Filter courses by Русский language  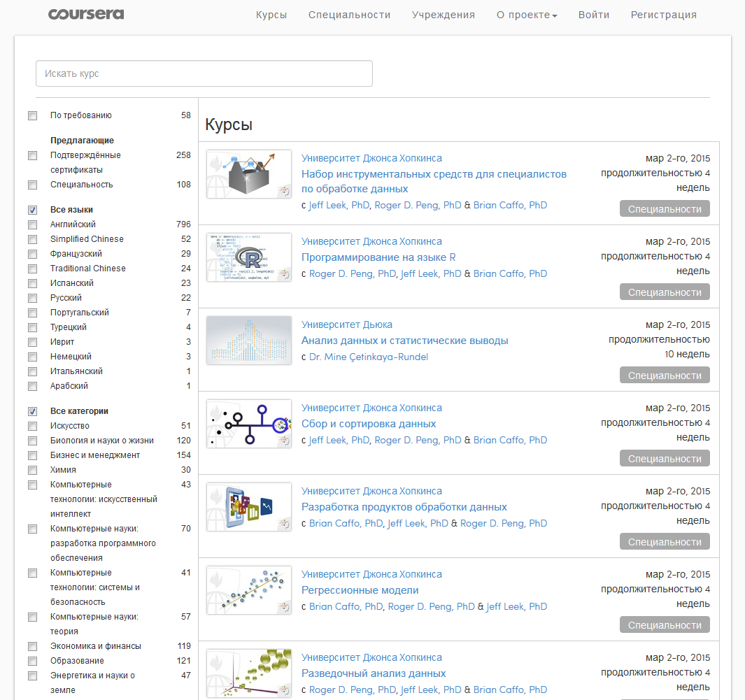33,299
